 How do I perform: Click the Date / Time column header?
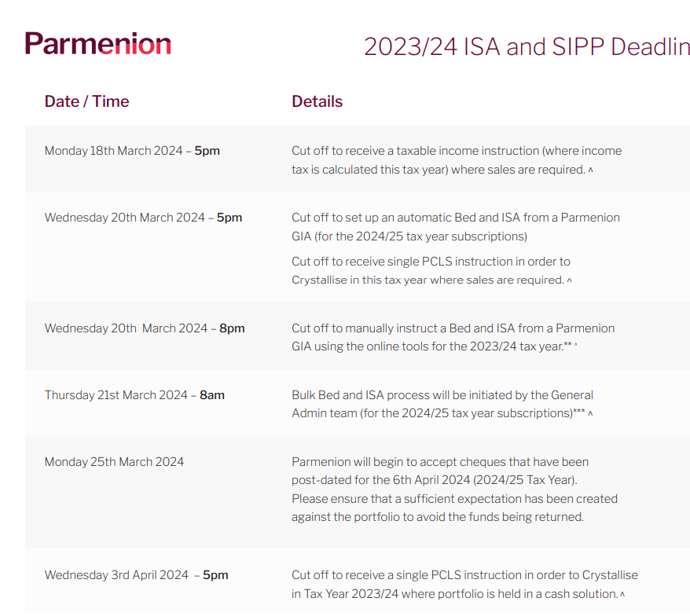[x=86, y=101]
